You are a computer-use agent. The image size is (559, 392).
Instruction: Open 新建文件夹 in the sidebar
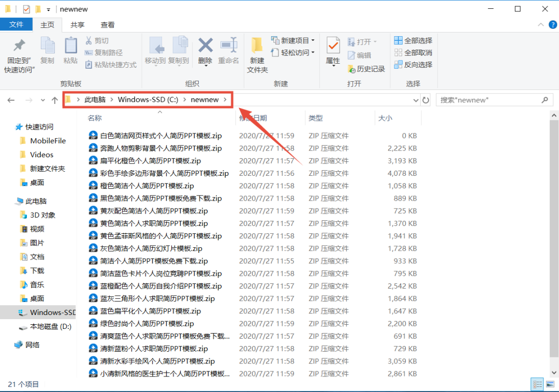click(x=43, y=169)
